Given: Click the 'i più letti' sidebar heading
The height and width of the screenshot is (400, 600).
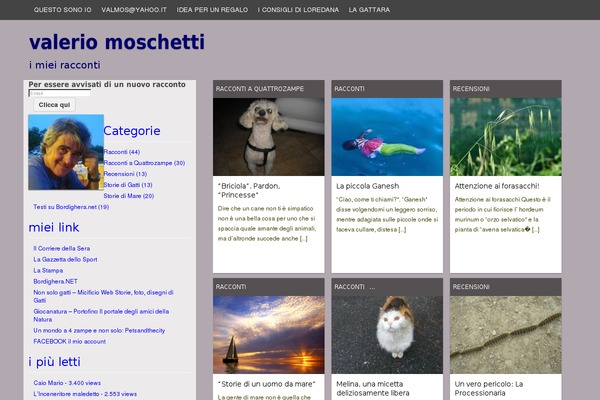Looking at the screenshot, I should [55, 362].
